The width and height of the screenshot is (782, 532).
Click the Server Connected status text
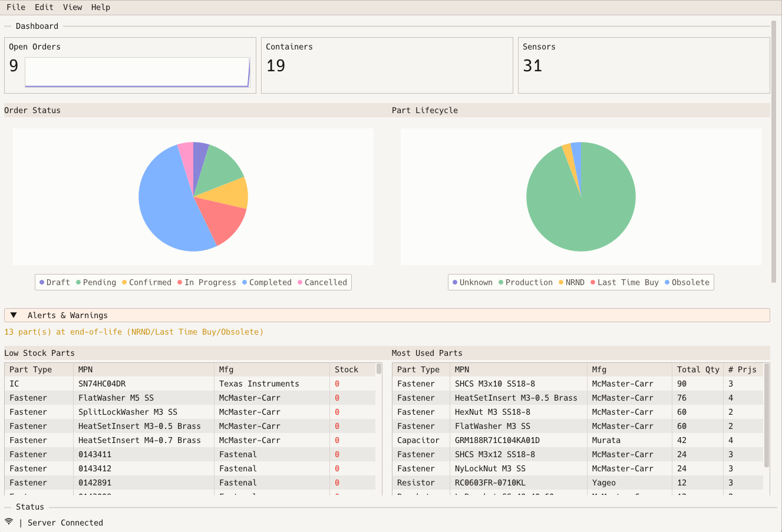(x=65, y=523)
